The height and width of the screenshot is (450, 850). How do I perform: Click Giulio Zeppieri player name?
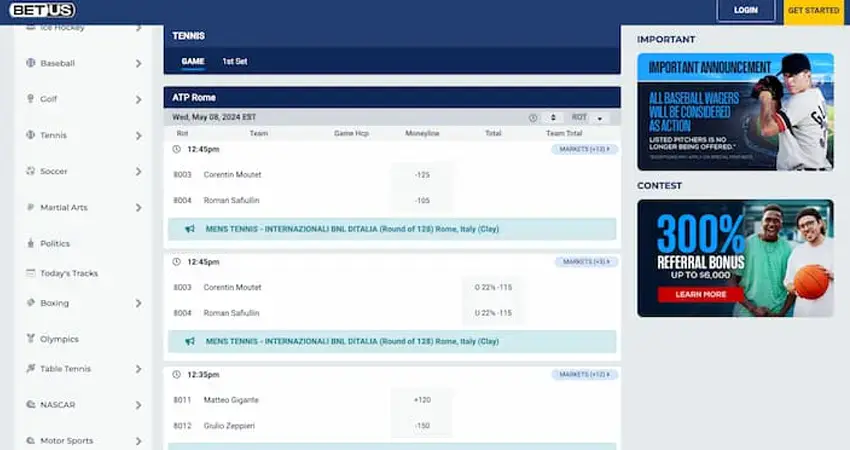pos(229,426)
